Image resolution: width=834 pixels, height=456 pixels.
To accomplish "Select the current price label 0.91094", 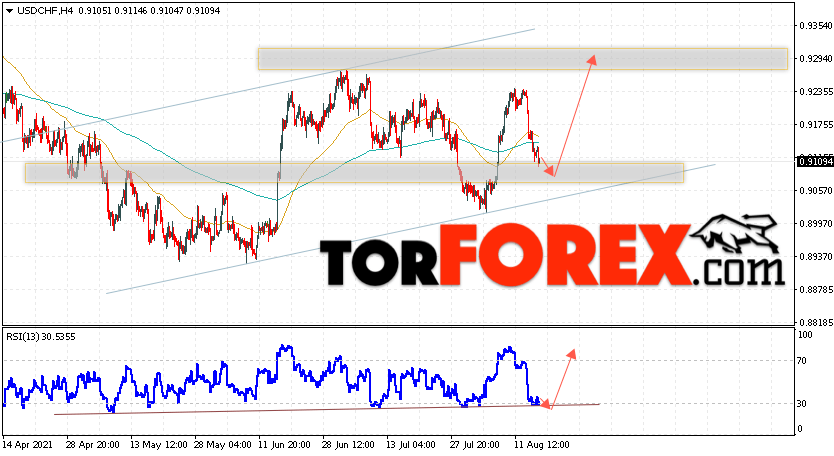I will [x=815, y=161].
